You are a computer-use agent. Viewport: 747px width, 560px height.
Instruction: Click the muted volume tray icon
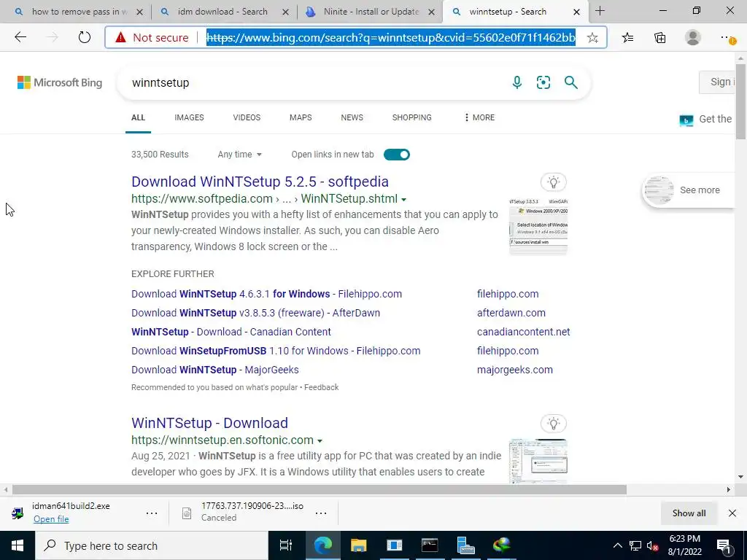[x=652, y=546]
